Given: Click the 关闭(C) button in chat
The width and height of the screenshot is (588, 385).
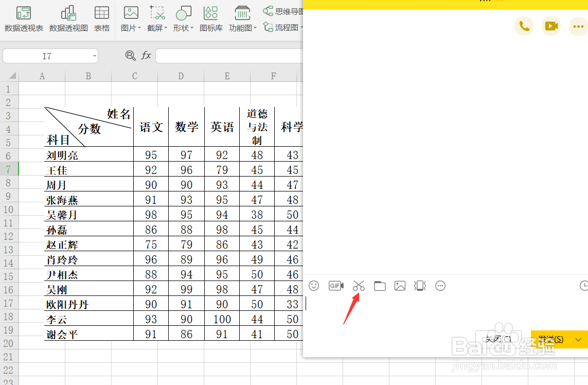Looking at the screenshot, I should pos(498,339).
